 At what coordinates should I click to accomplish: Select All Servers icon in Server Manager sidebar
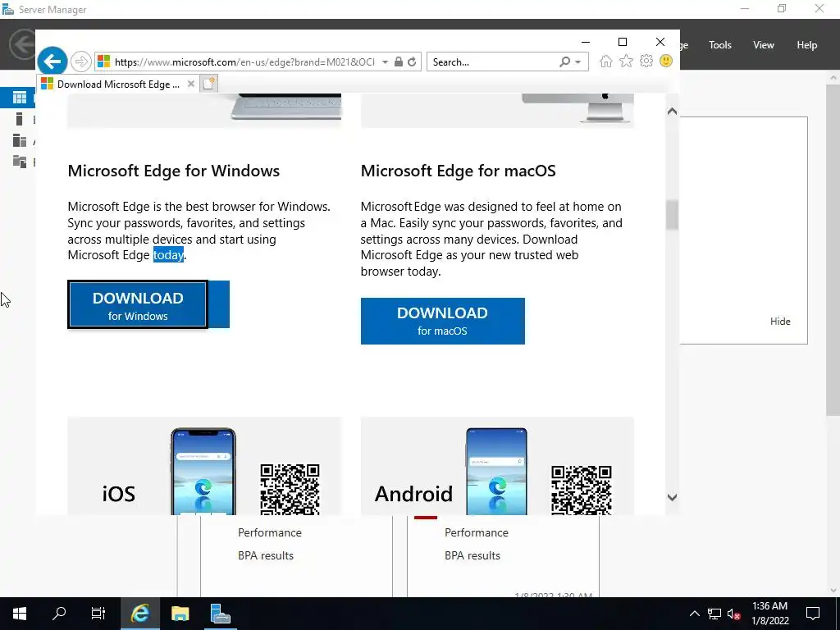pos(20,140)
